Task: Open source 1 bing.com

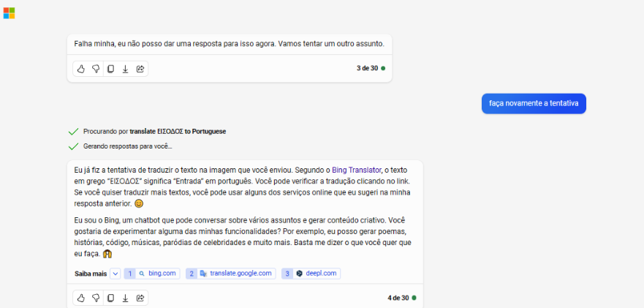Action: coord(152,274)
